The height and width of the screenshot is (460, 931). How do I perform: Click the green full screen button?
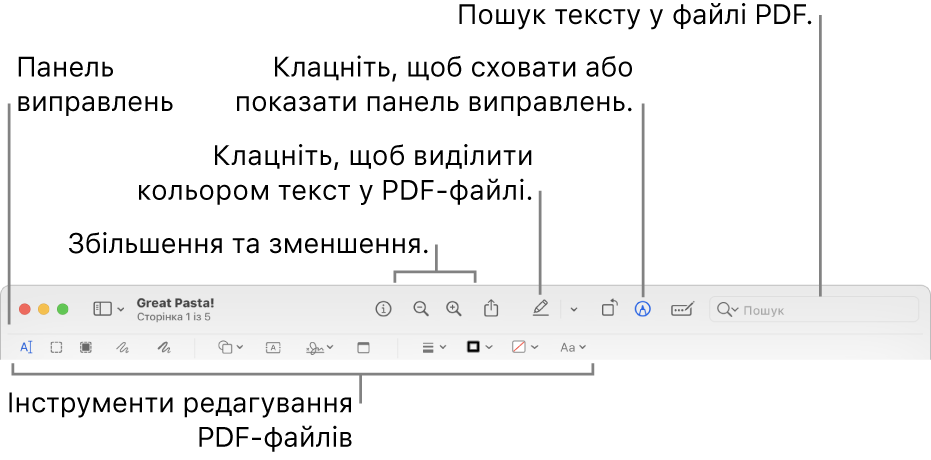[x=62, y=309]
